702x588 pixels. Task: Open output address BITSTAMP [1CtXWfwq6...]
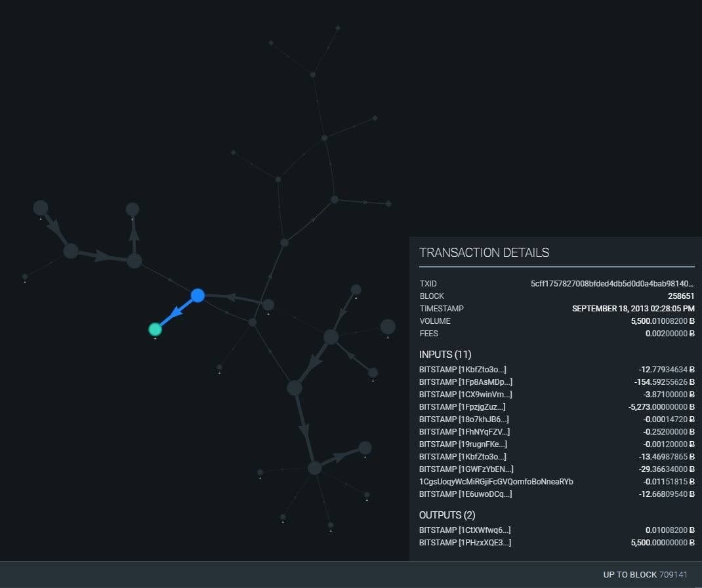[465, 530]
